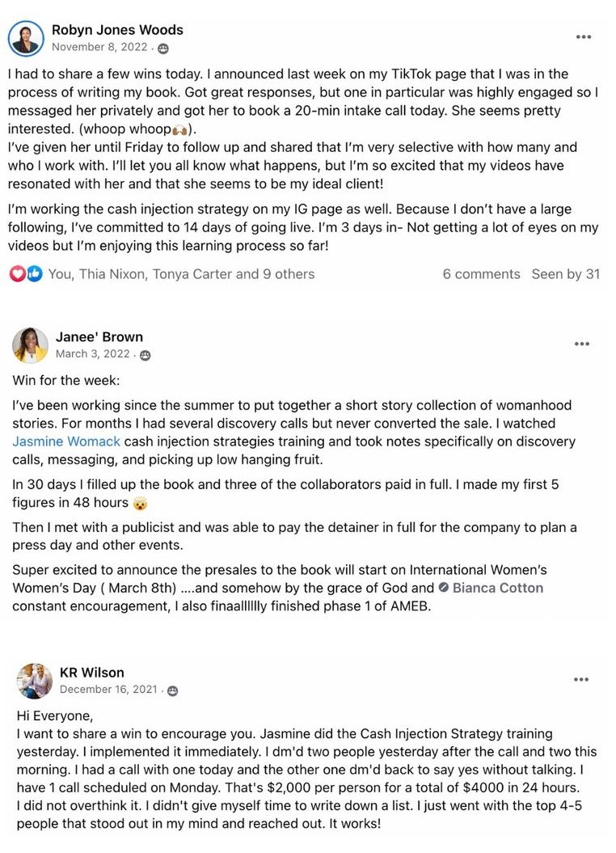Open the Robyn Jones Woods profile name

click(x=117, y=30)
